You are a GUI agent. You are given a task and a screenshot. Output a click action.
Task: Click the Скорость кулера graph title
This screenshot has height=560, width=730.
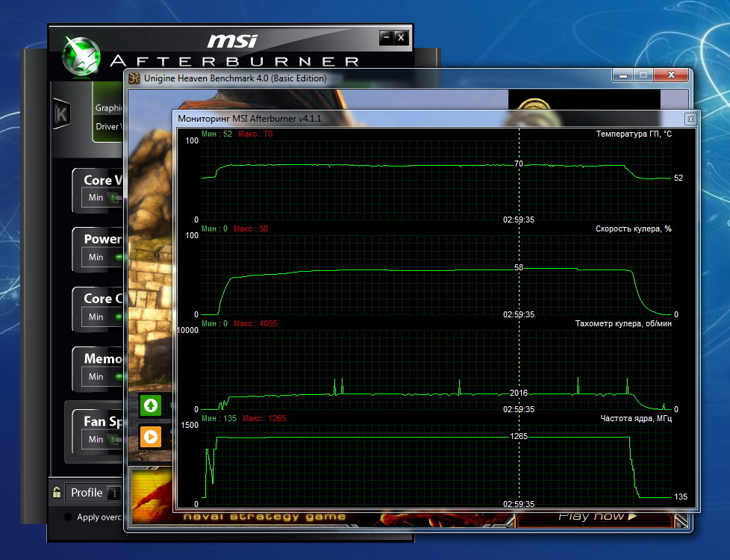633,228
